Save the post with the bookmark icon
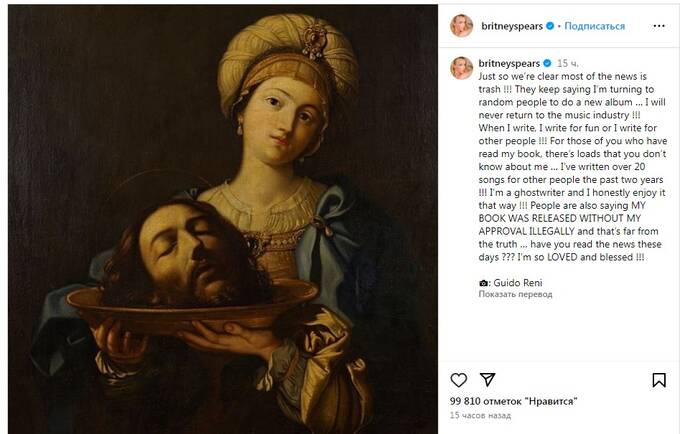This screenshot has width=680, height=434. point(659,380)
